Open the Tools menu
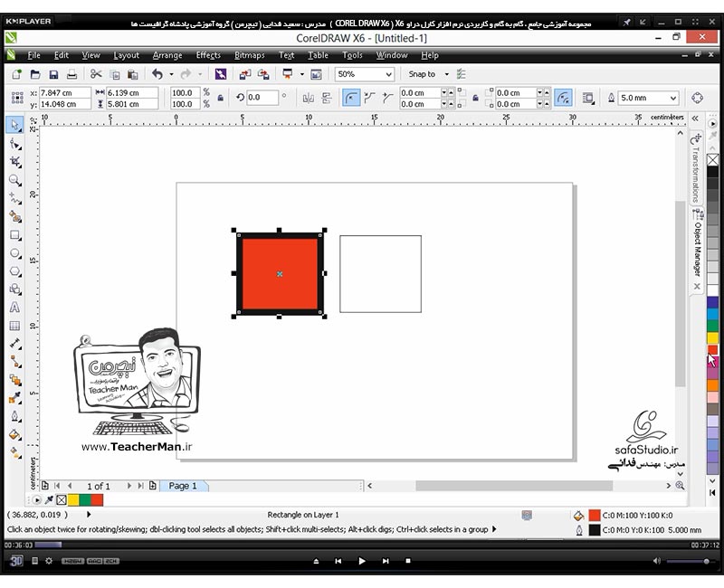 point(352,55)
